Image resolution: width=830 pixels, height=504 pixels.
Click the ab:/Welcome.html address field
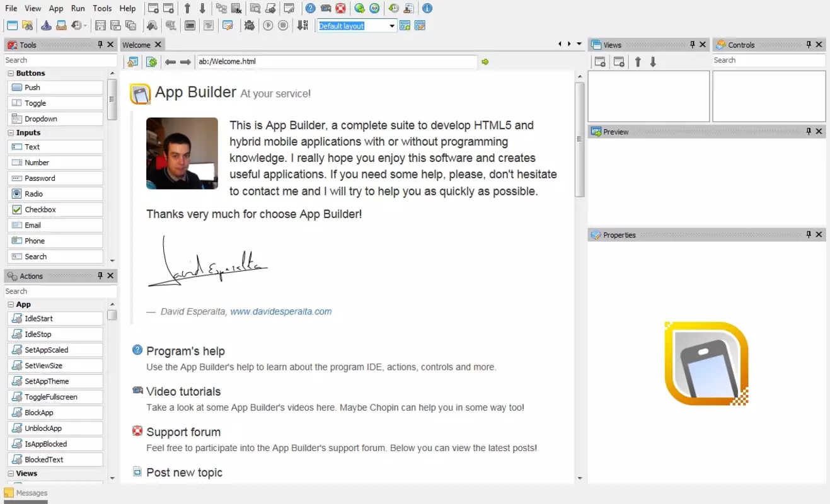pos(336,62)
